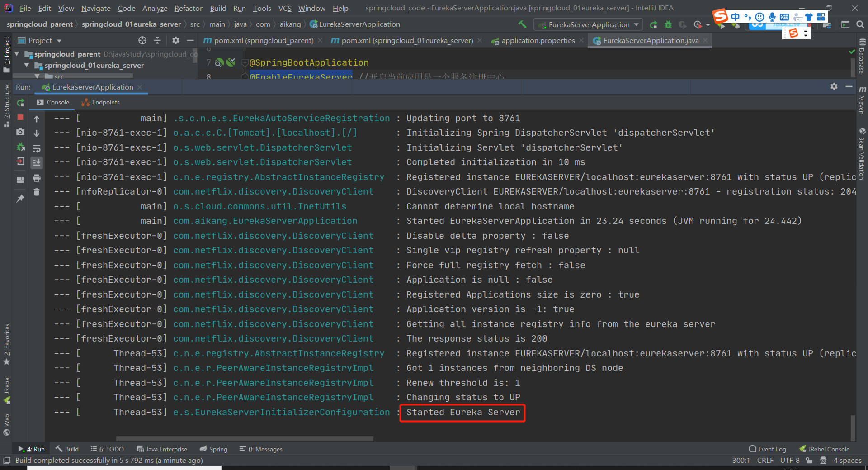
Task: Rerun EurekaServerApplication in the Run panel
Action: click(x=20, y=103)
